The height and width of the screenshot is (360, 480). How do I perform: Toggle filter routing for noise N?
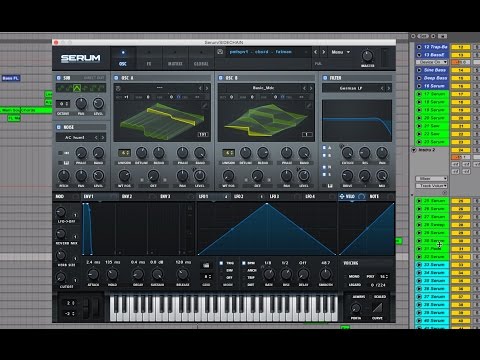point(324,167)
